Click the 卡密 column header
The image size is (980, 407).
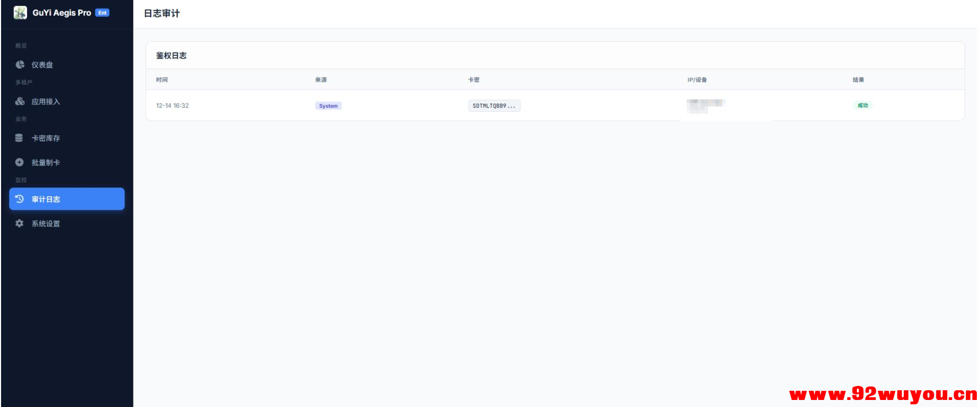pyautogui.click(x=474, y=80)
